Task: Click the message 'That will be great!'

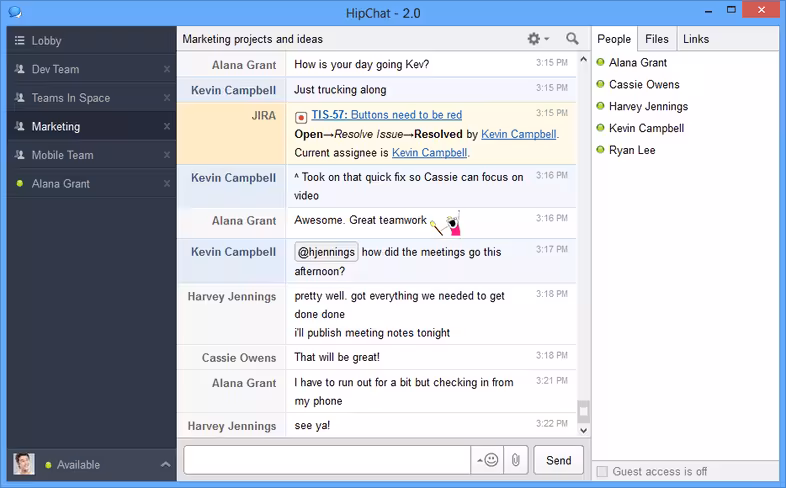Action: pyautogui.click(x=337, y=357)
